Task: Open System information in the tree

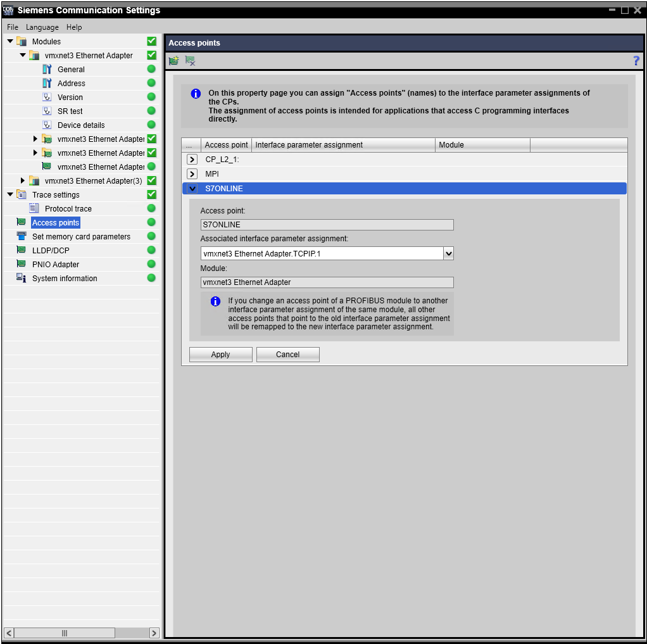Action: 65,279
